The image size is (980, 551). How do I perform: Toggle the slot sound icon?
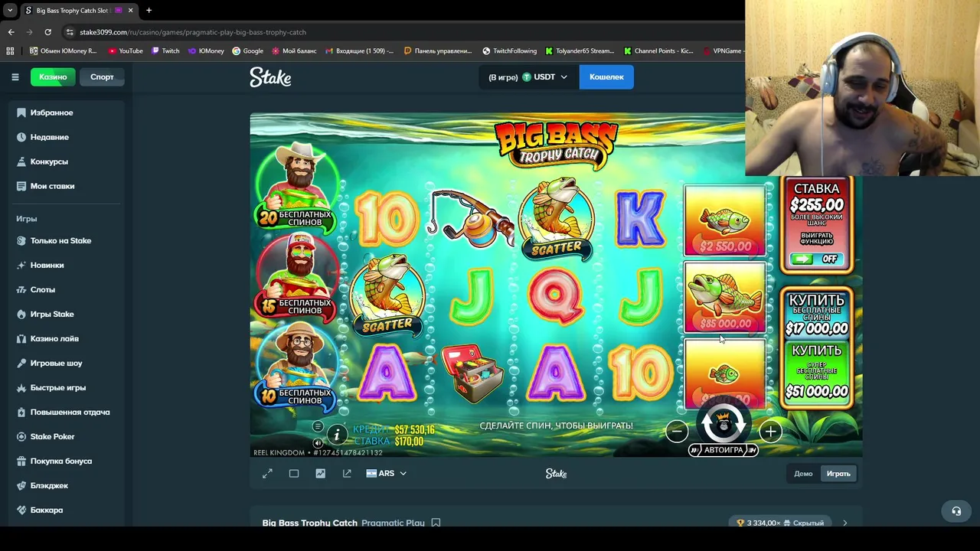318,443
